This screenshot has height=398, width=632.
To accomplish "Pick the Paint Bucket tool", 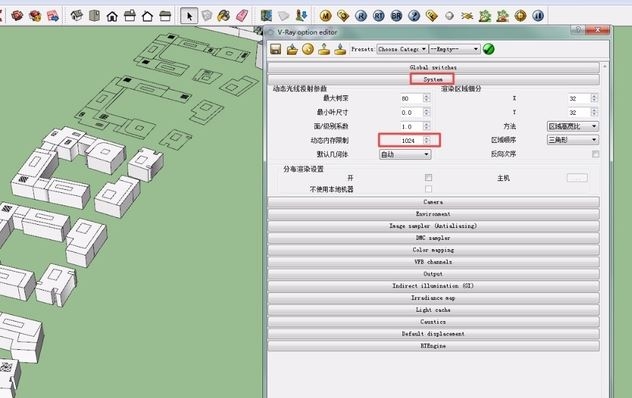I will (224, 16).
